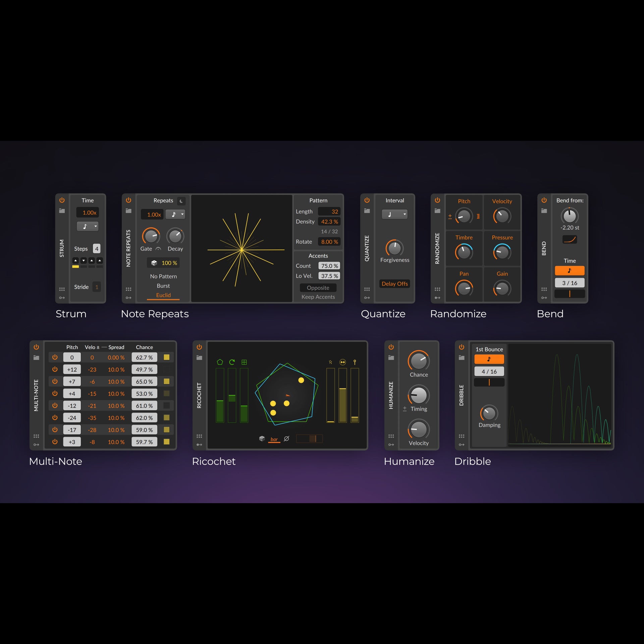
Task: Select the Burst pattern mode
Action: [163, 286]
